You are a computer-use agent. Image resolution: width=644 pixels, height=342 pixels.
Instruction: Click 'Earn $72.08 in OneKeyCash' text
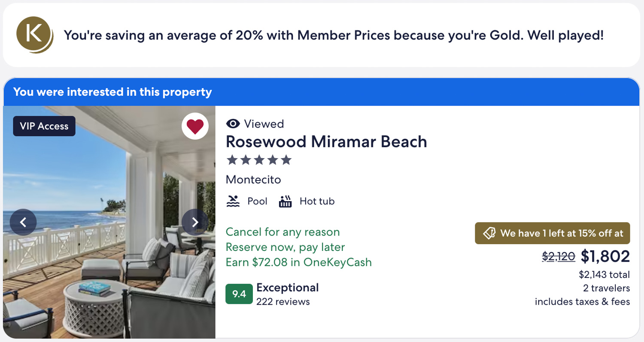[298, 262]
